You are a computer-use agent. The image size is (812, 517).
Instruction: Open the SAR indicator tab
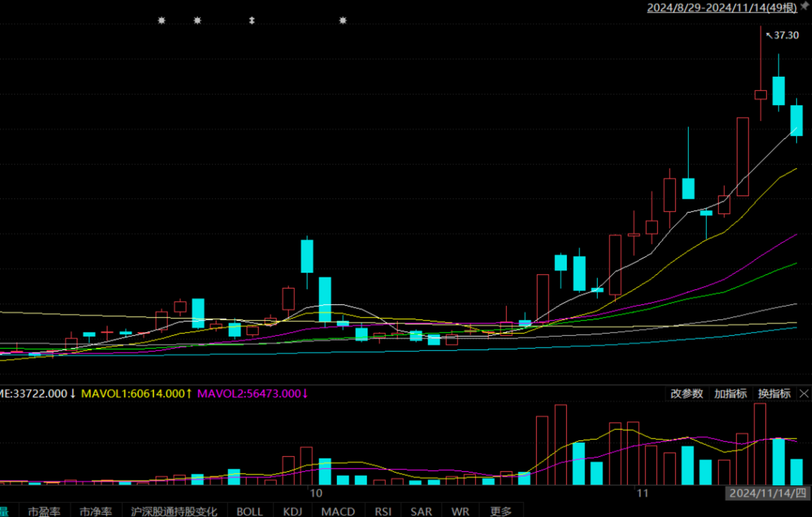tap(421, 511)
